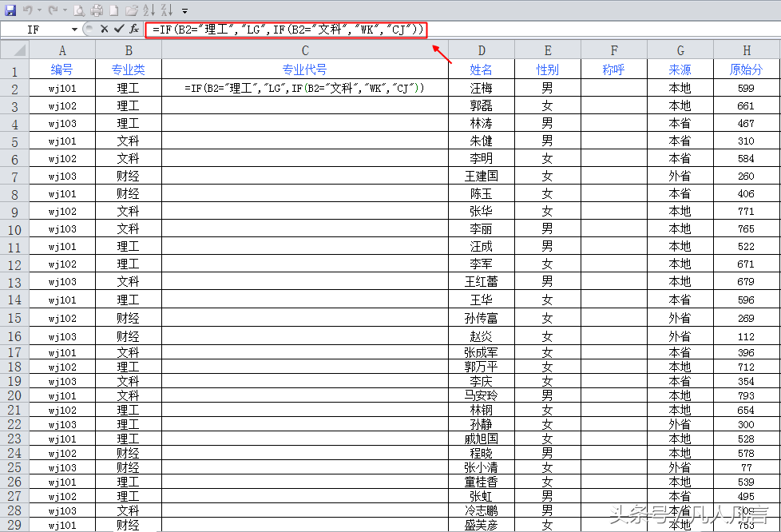The width and height of the screenshot is (781, 532).
Task: Expand the Name Box function dropdown arrow
Action: (75, 30)
